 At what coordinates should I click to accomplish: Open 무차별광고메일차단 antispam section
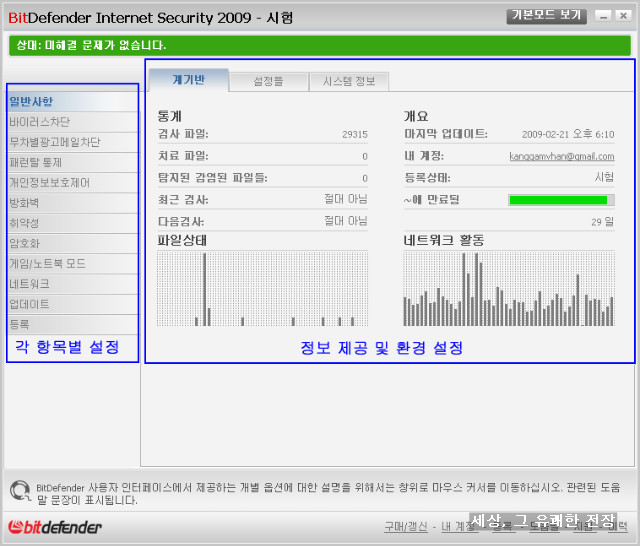(x=73, y=142)
